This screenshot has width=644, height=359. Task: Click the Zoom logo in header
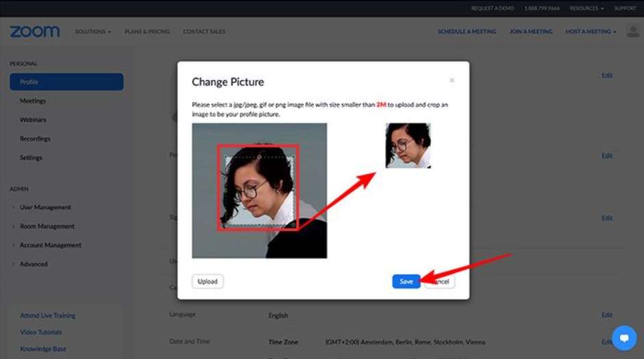pos(34,32)
